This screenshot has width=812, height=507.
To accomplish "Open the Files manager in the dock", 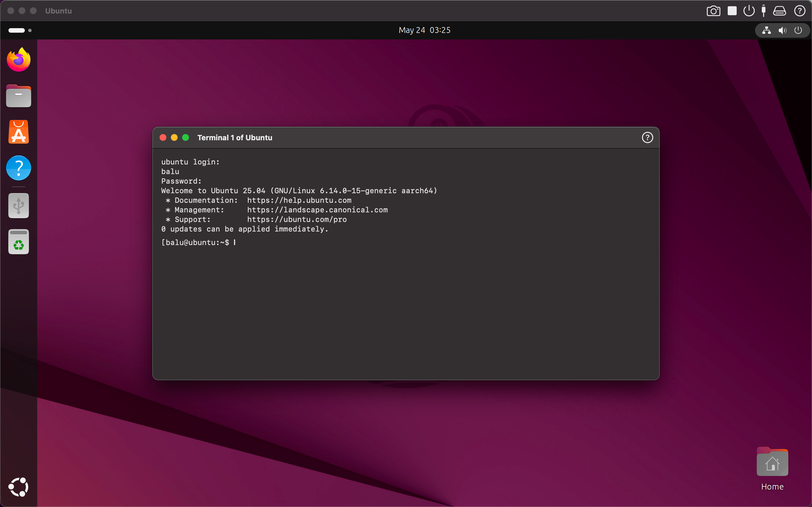I will (x=19, y=96).
